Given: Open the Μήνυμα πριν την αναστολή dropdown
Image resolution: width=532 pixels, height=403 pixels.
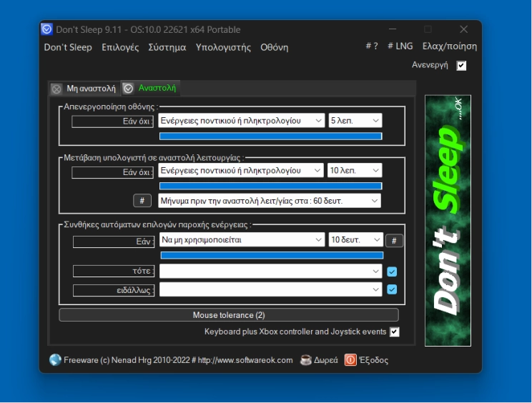Looking at the screenshot, I should [270, 201].
